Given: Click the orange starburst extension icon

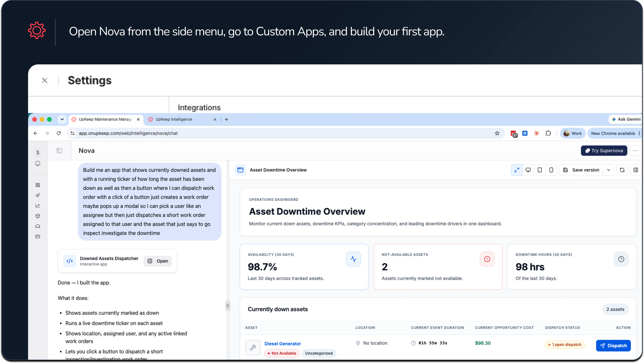Looking at the screenshot, I should (536, 133).
